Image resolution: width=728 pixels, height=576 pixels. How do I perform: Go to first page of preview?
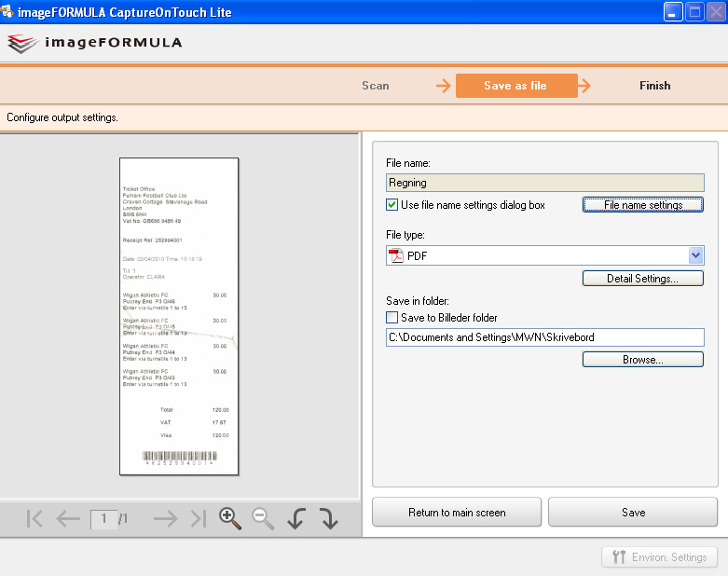pyautogui.click(x=34, y=518)
